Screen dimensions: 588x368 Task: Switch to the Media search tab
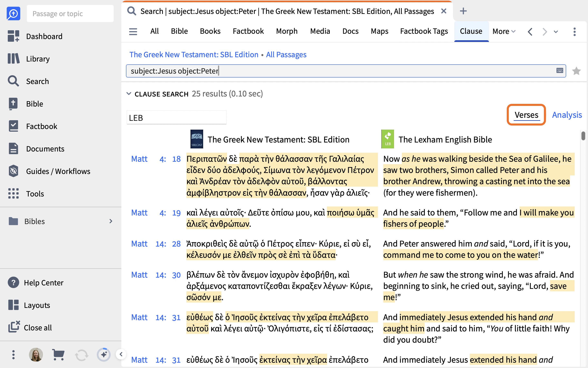(320, 31)
